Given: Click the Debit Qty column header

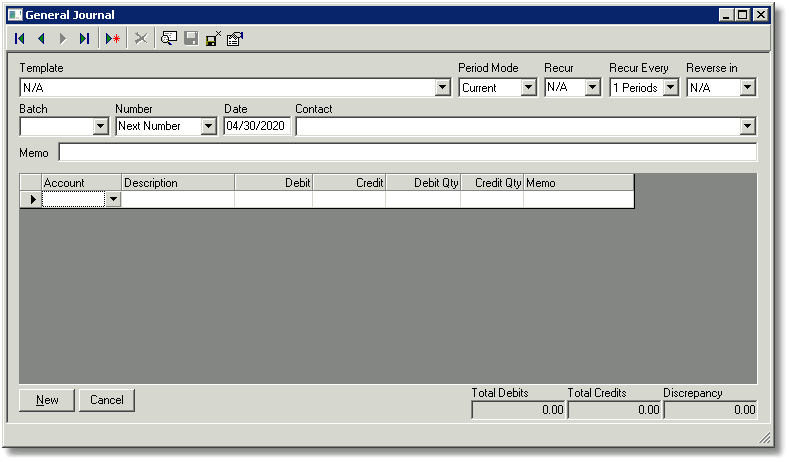Looking at the screenshot, I should (x=423, y=183).
